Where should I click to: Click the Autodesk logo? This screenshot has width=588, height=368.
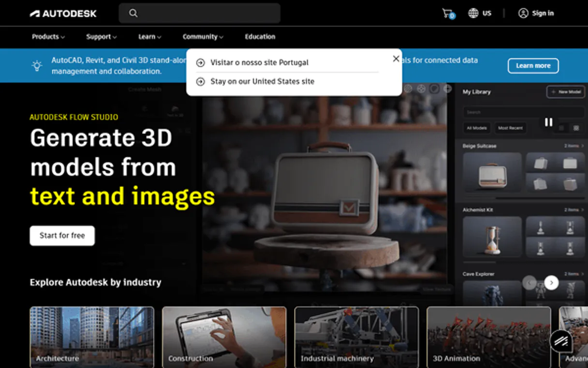(x=63, y=14)
